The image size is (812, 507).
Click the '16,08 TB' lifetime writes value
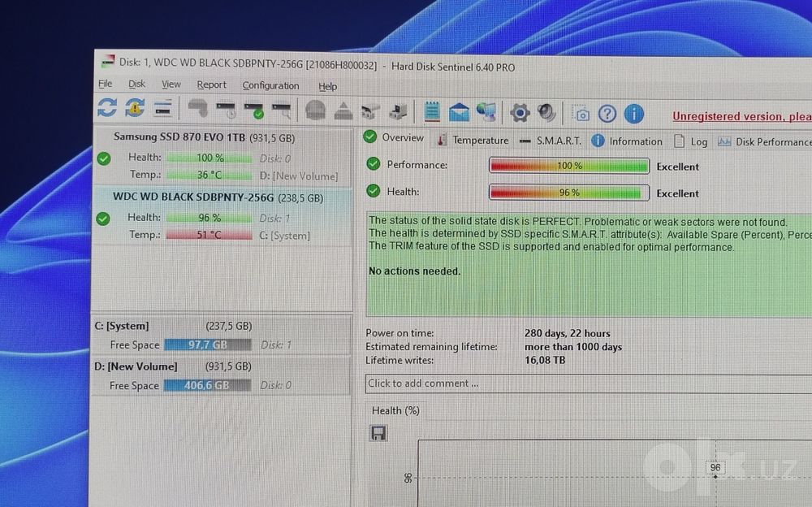pyautogui.click(x=545, y=360)
